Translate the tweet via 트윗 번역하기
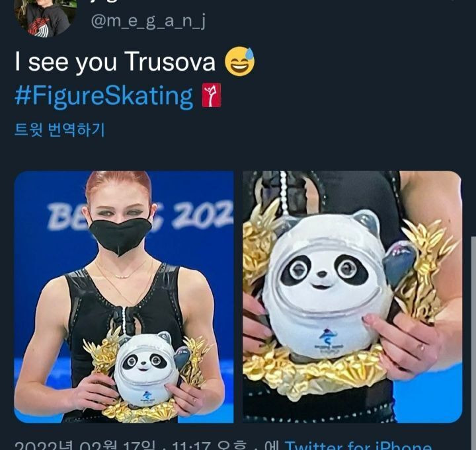 pos(59,130)
